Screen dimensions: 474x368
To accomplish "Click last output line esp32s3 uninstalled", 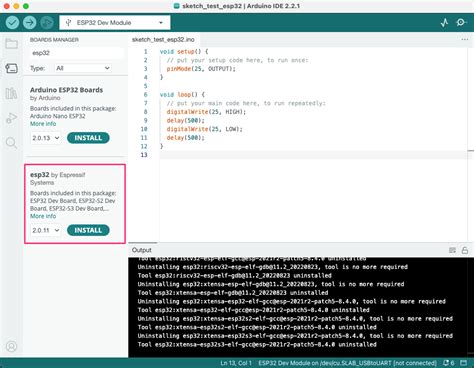I will 257,344.
